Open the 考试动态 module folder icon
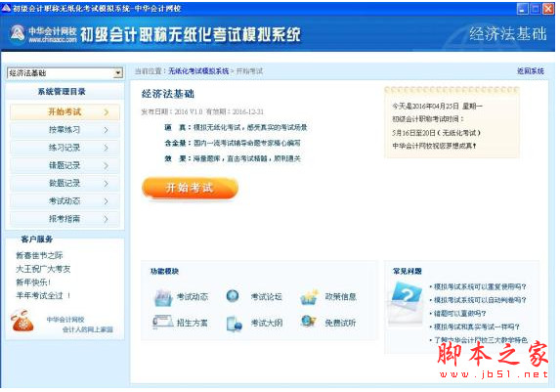Viewport: 560px width, 392px height. (x=163, y=297)
